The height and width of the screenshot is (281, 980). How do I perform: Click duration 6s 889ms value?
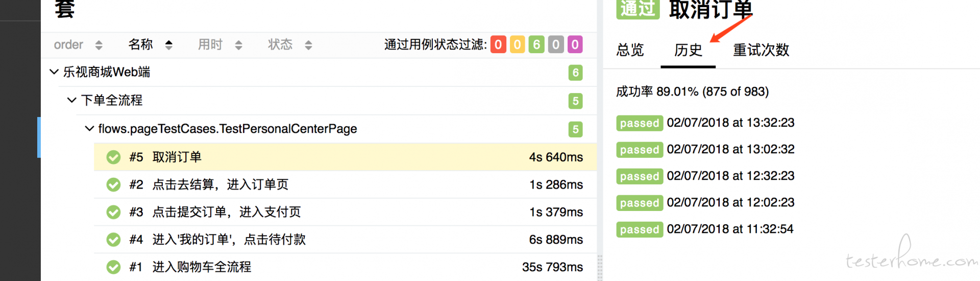click(x=556, y=240)
